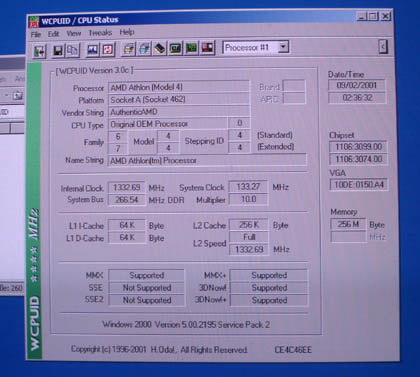Click the Internal Clock value field
420x377 pixels.
coord(127,187)
